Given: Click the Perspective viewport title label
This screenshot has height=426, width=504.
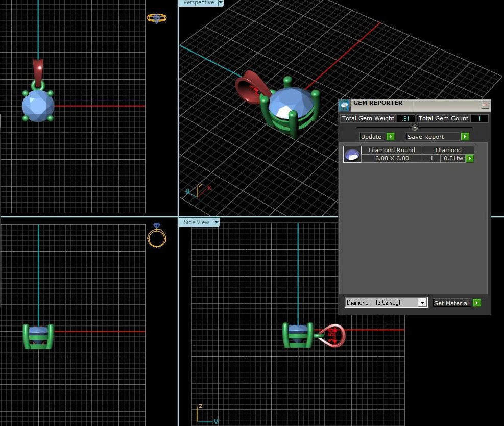Looking at the screenshot, I should (198, 3).
